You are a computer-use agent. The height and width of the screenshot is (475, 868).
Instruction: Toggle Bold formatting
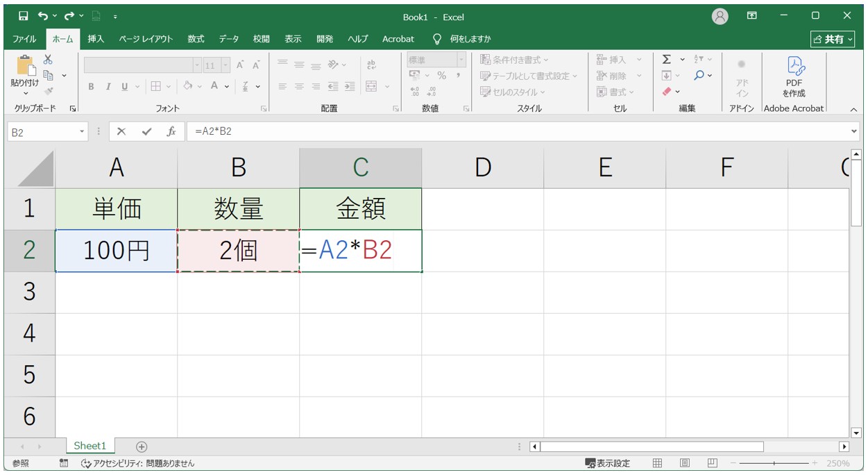click(91, 87)
